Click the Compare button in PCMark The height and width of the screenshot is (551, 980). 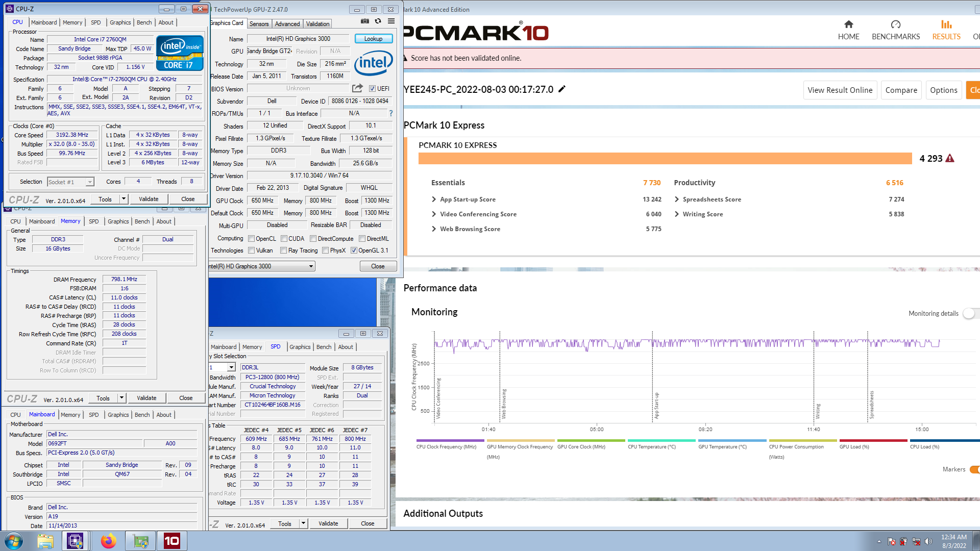pos(901,90)
